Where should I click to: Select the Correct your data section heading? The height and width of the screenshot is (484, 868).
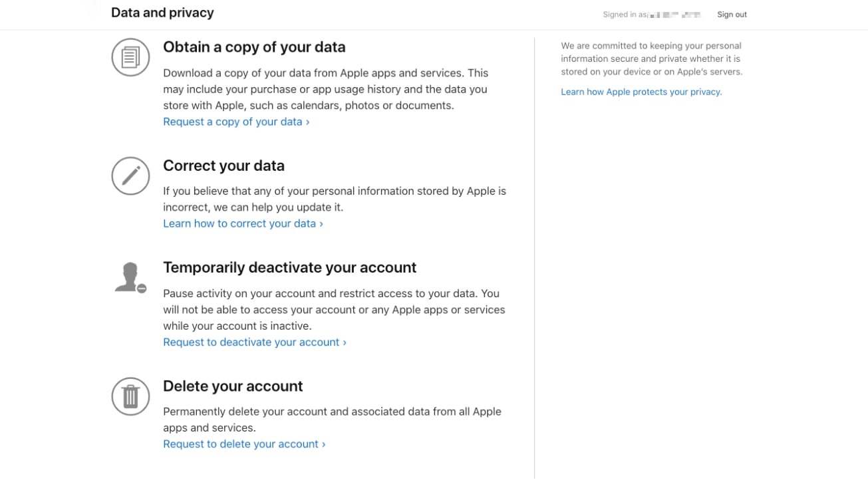223,166
